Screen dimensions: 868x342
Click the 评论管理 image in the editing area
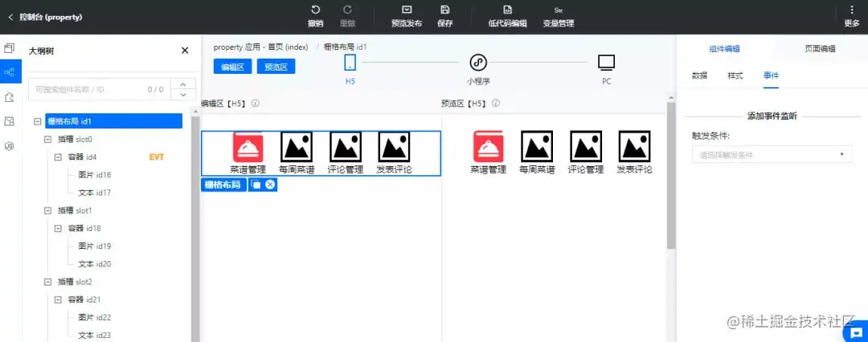coord(346,147)
